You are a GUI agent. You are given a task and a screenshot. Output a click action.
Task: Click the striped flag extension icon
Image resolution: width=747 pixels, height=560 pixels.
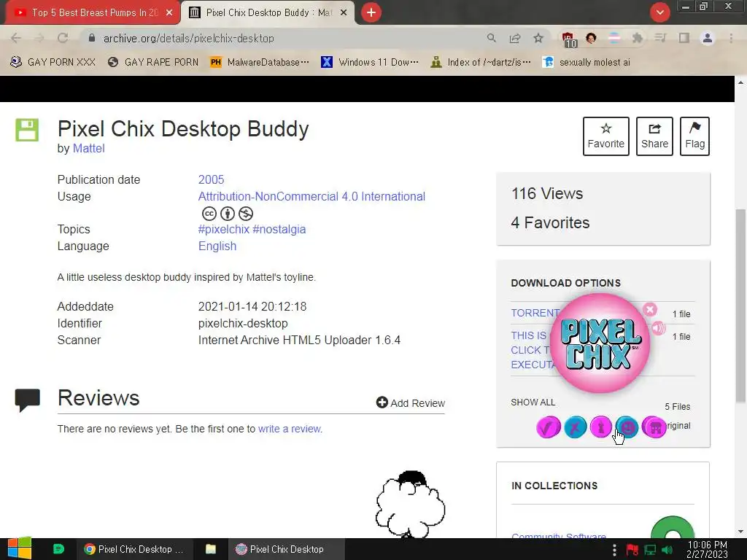[x=614, y=38]
